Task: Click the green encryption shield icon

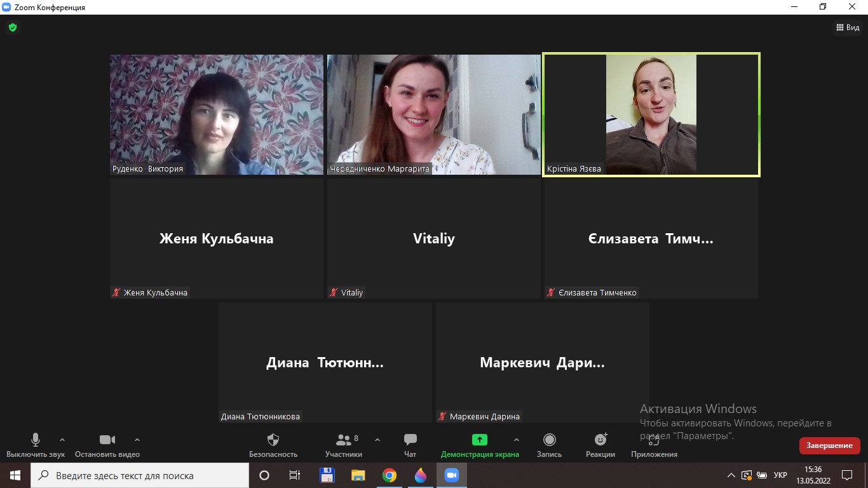Action: tap(12, 27)
